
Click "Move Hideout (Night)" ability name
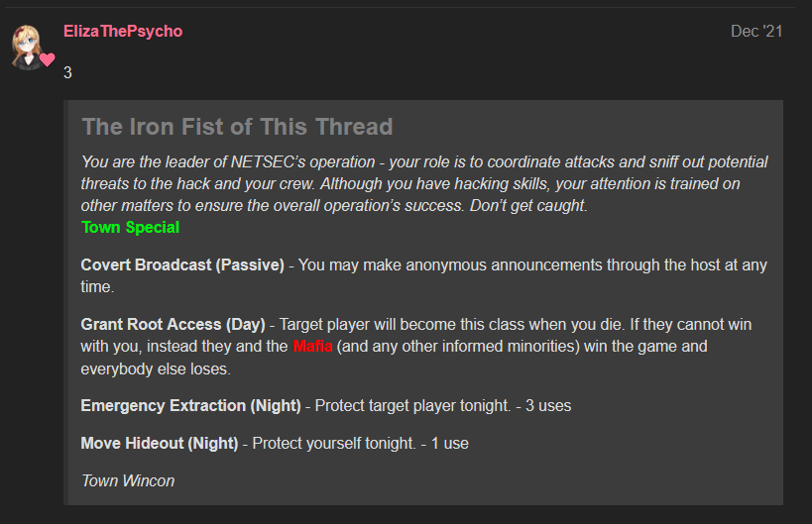tap(160, 444)
